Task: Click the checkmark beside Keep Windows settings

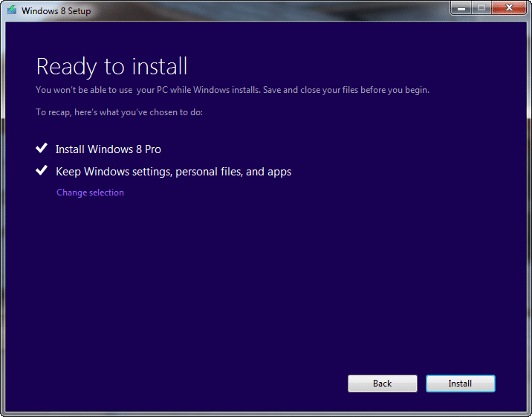Action: point(42,170)
